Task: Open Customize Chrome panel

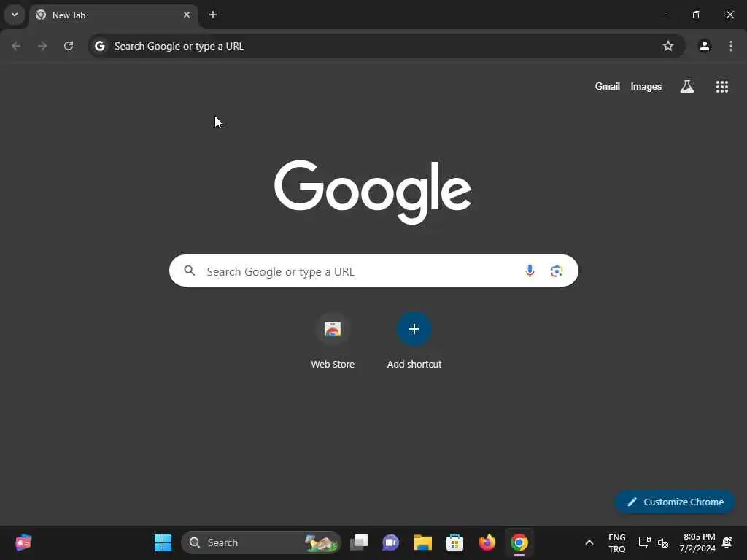Action: [675, 502]
